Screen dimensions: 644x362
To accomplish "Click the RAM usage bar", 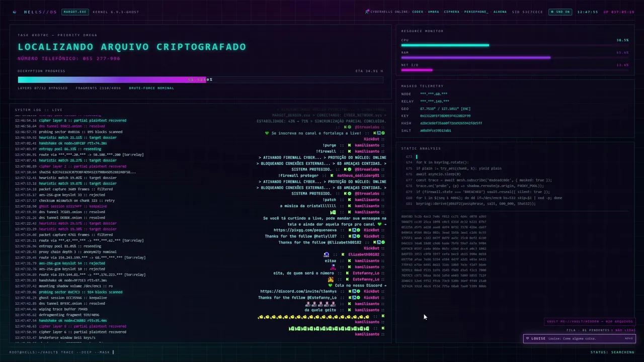I will [515, 58].
